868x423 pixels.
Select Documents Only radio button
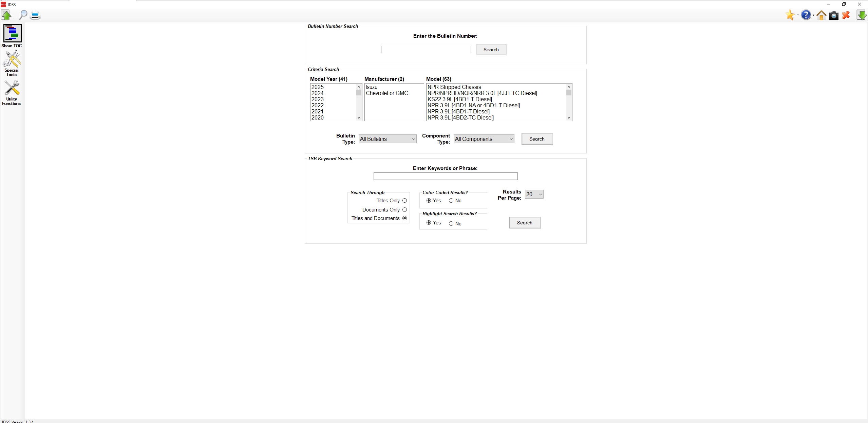point(404,210)
